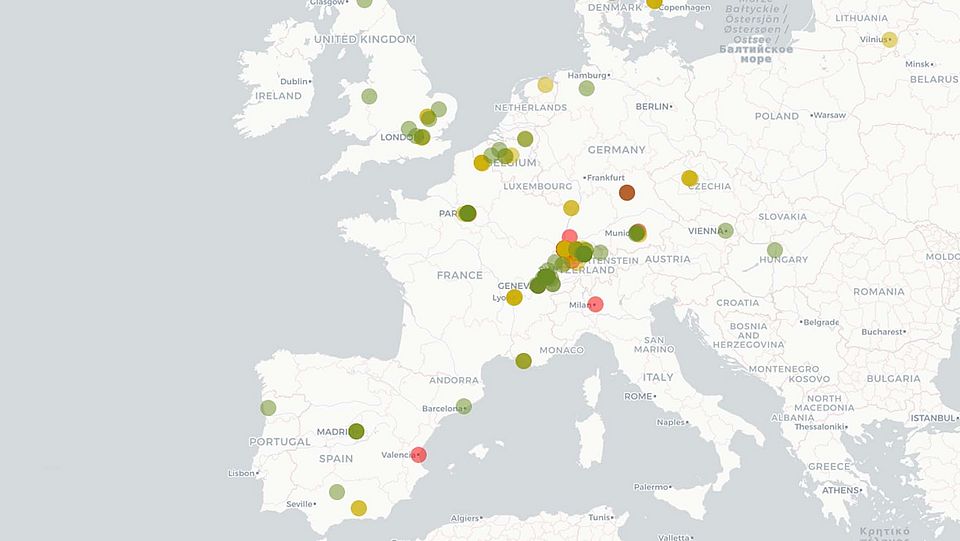Click the green marker in northwest Spain
This screenshot has height=541, width=960.
(268, 408)
